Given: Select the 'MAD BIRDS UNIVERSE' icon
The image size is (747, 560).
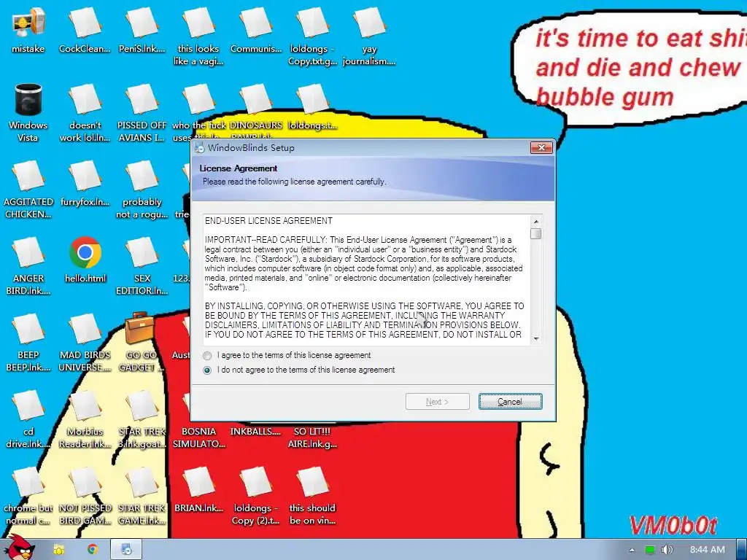Looking at the screenshot, I should point(85,343).
